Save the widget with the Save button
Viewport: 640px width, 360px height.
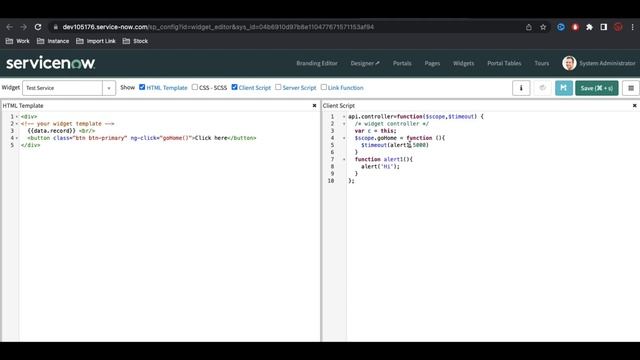pos(597,88)
